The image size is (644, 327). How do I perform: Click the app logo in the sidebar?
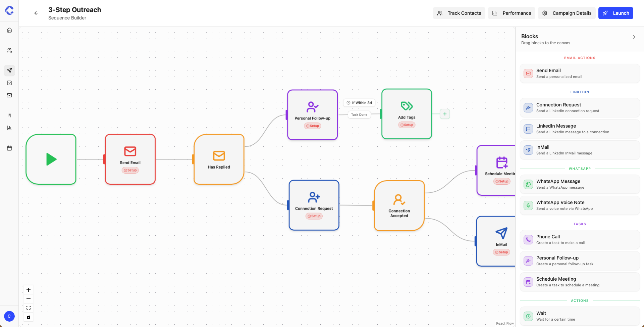coord(9,11)
